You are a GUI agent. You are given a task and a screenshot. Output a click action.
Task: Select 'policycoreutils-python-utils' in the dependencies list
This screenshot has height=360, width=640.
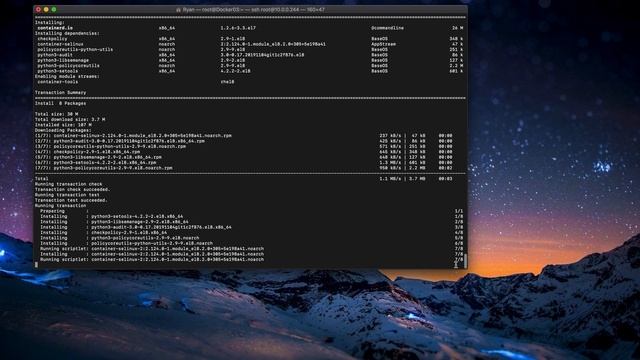[75, 49]
